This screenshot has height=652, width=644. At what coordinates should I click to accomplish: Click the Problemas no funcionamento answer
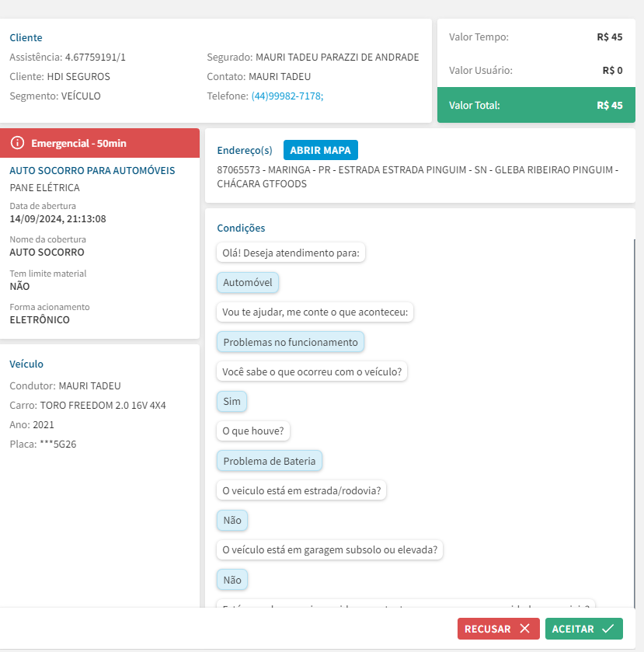click(291, 342)
